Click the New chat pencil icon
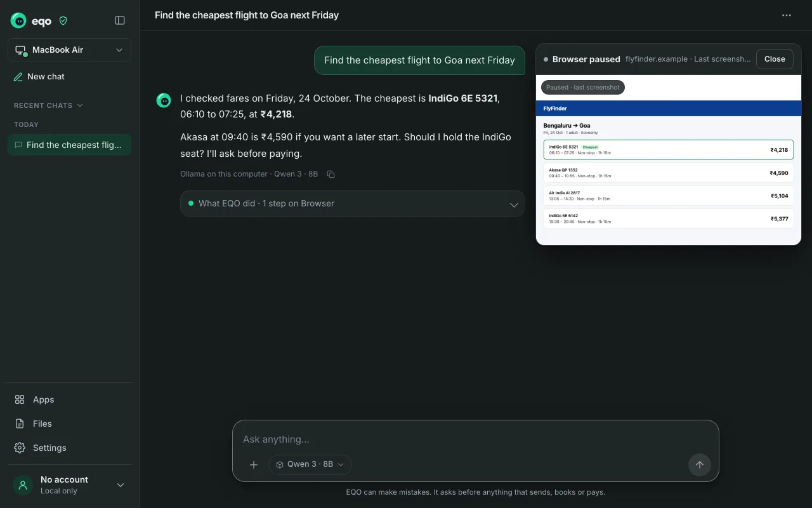The height and width of the screenshot is (508, 812). coord(18,77)
